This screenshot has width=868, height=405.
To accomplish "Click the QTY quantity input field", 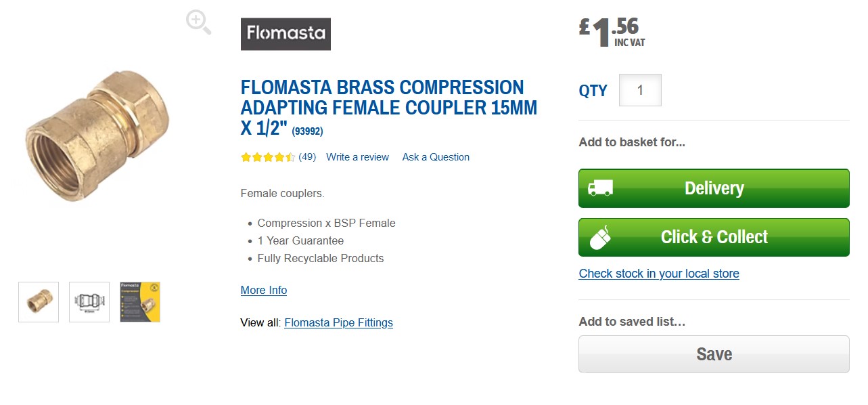I will pyautogui.click(x=640, y=90).
